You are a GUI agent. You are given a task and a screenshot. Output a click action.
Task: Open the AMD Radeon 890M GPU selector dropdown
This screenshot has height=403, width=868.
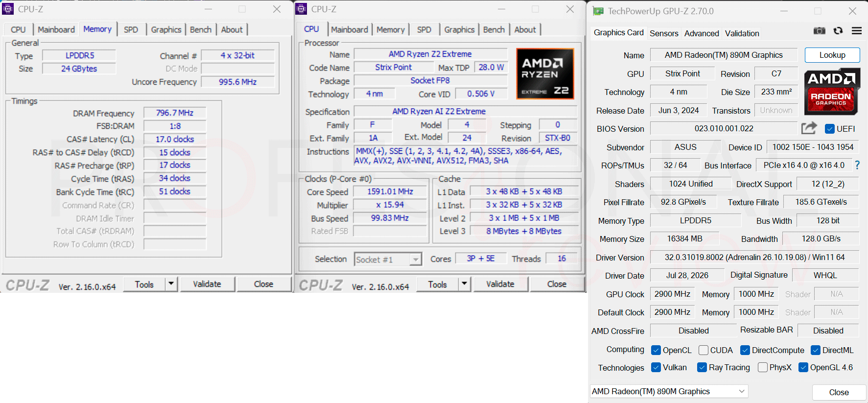(669, 391)
